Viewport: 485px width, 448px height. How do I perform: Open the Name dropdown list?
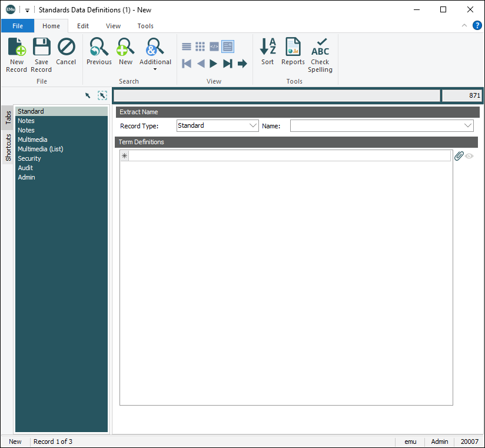(468, 125)
